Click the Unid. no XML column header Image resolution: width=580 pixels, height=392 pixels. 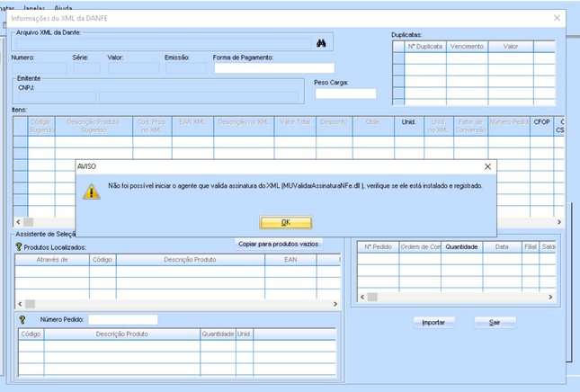tap(439, 126)
